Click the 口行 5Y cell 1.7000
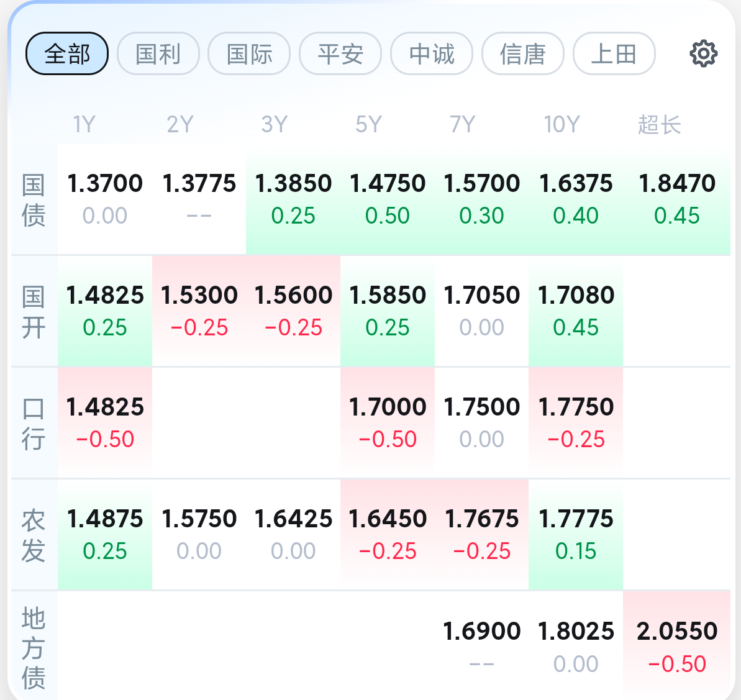This screenshot has width=741, height=700. click(388, 423)
